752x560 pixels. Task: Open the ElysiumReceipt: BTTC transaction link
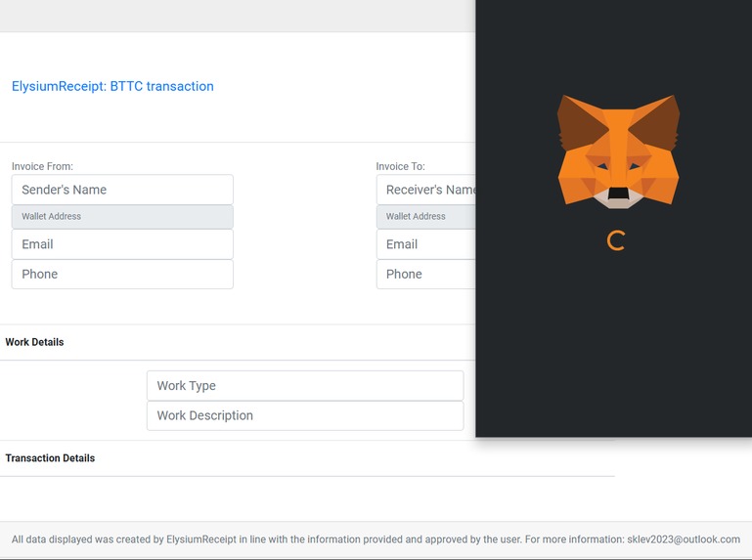pos(112,86)
